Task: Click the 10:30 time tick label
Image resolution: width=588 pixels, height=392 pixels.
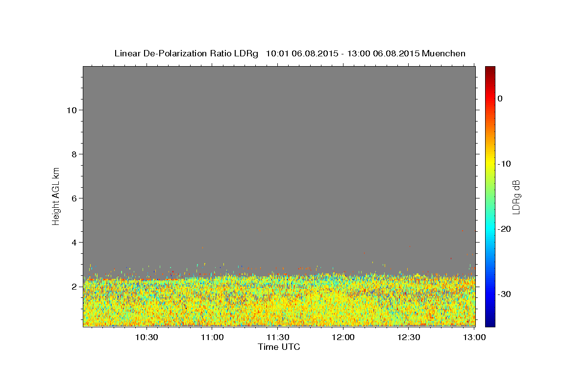Action: click(146, 337)
